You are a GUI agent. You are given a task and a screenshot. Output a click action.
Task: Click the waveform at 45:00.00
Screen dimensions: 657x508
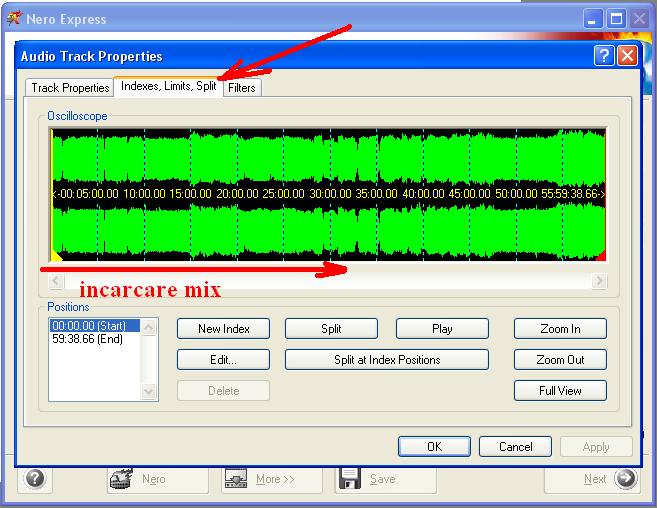pyautogui.click(x=469, y=194)
